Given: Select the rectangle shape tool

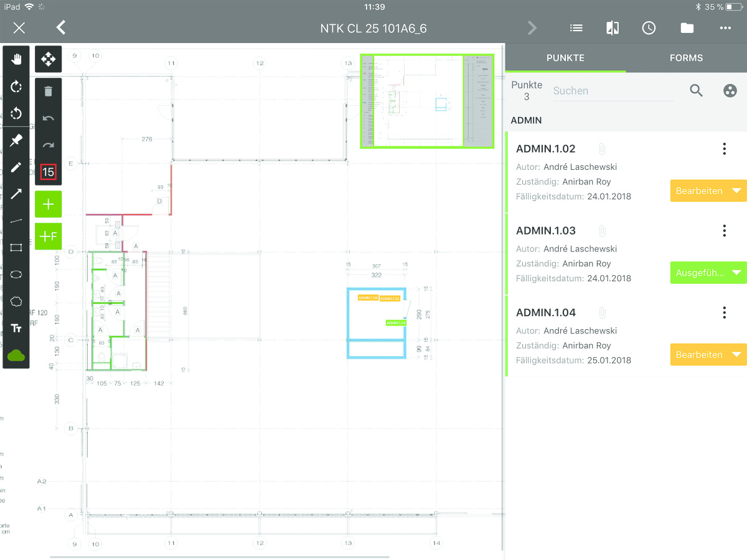Looking at the screenshot, I should 16,248.
